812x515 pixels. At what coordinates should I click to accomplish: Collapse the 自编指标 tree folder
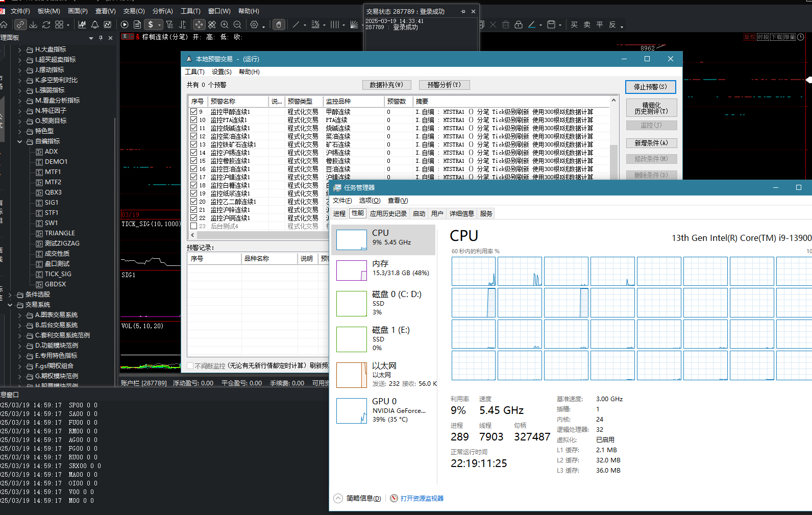click(20, 141)
